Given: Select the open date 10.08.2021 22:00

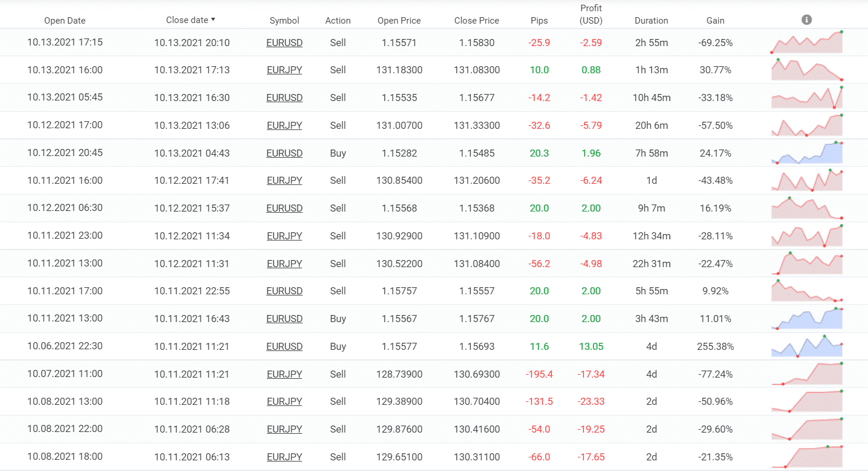Looking at the screenshot, I should pyautogui.click(x=65, y=429).
